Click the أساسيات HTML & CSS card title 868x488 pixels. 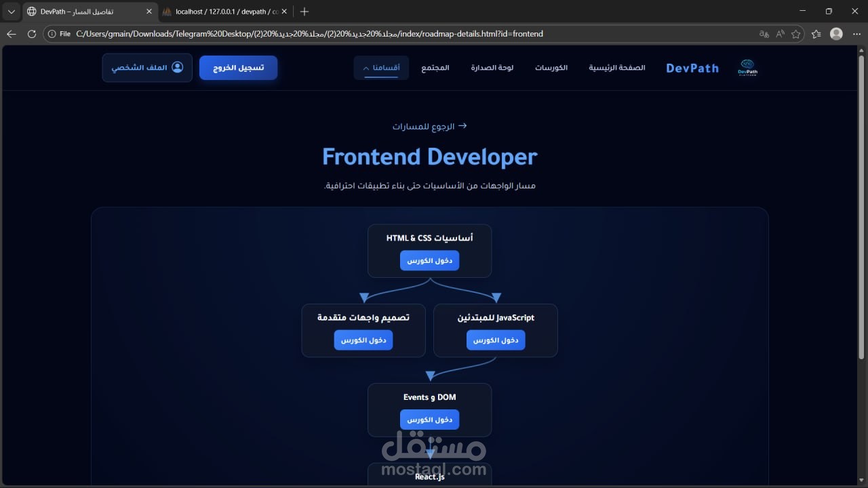pos(429,238)
